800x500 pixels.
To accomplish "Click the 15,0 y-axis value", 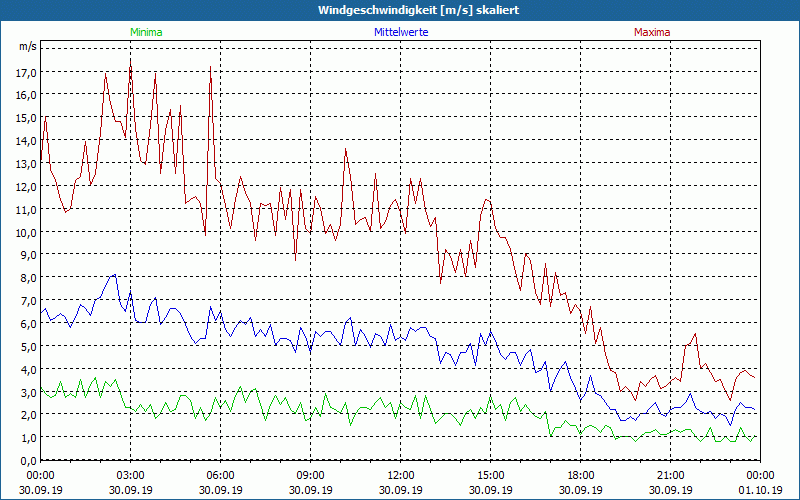I will coord(27,118).
